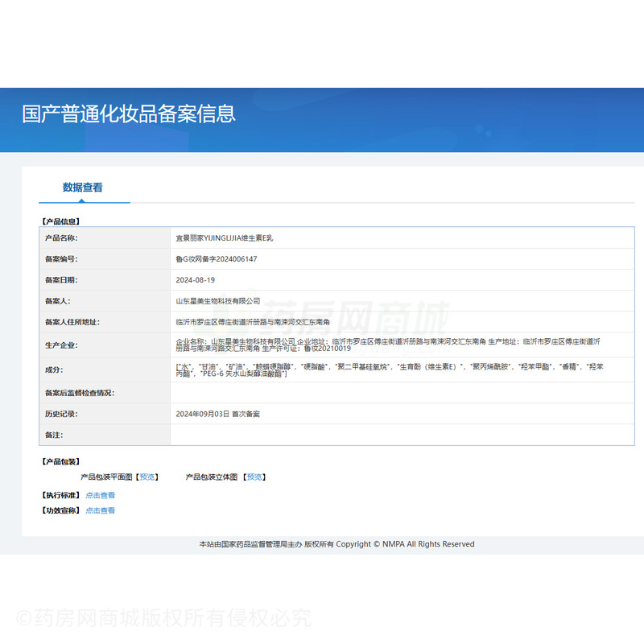Click the 【产品包装】 section heading

(x=60, y=462)
